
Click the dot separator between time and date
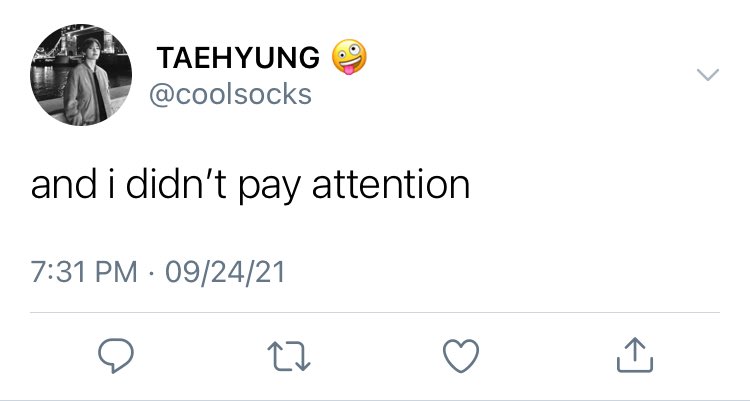152,274
